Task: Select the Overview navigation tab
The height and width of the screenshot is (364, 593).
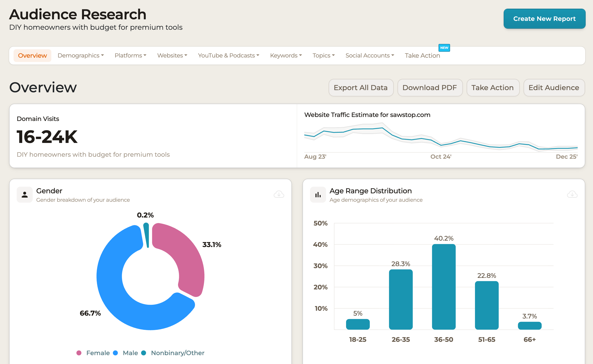Action: (32, 55)
